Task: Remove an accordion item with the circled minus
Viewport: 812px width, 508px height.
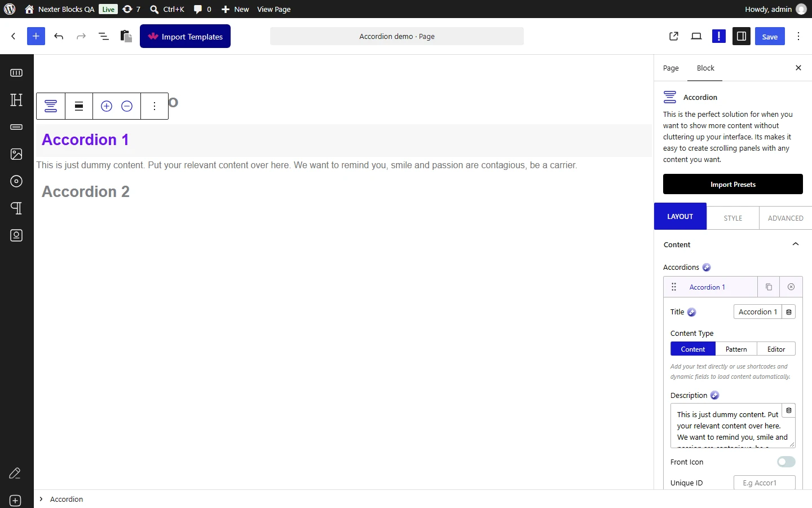Action: click(x=127, y=106)
